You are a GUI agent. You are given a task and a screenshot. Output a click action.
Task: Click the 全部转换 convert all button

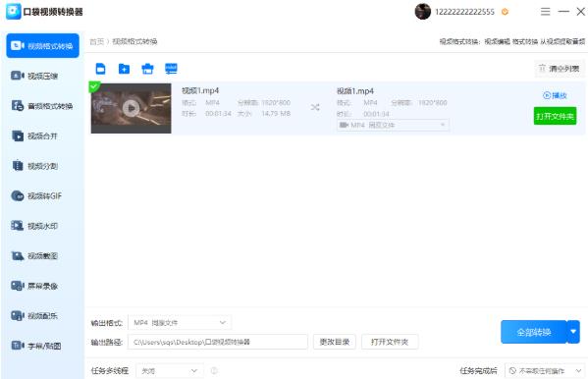[534, 332]
